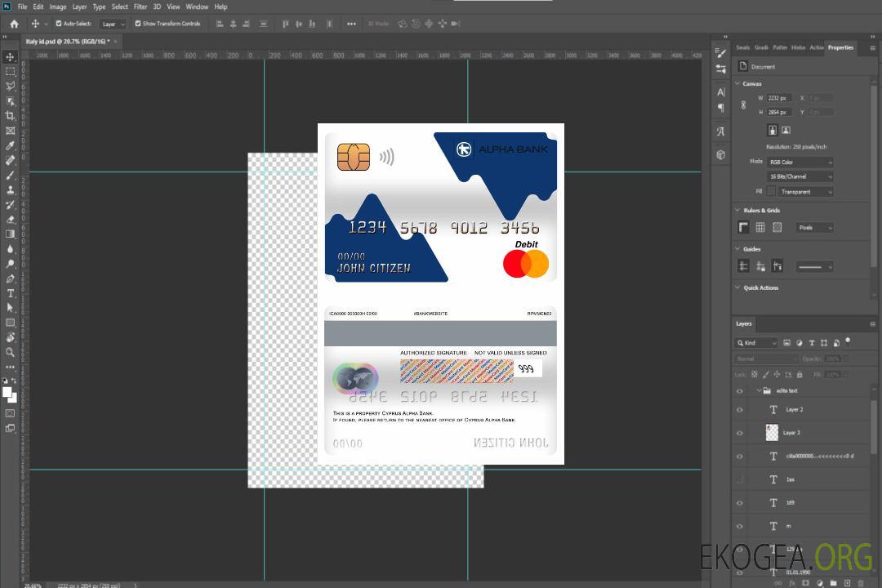Toggle the grid icon in Rulers & Grids
Image resolution: width=882 pixels, height=588 pixels.
pyautogui.click(x=760, y=227)
